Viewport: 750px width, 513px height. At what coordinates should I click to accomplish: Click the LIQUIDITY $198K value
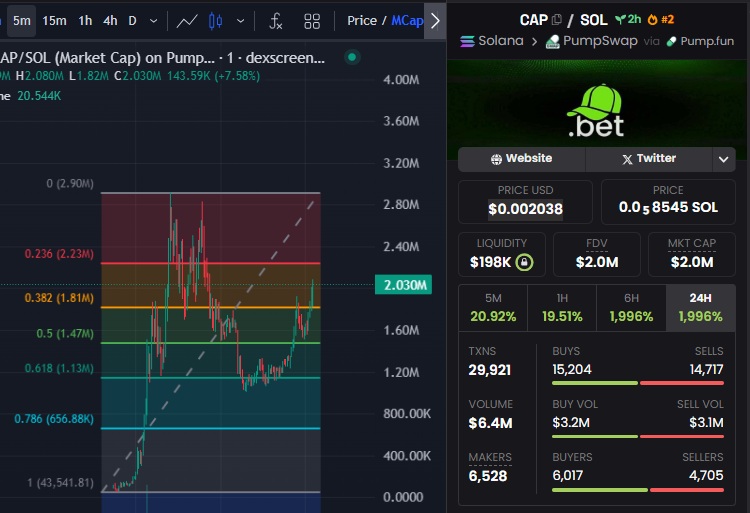(491, 262)
